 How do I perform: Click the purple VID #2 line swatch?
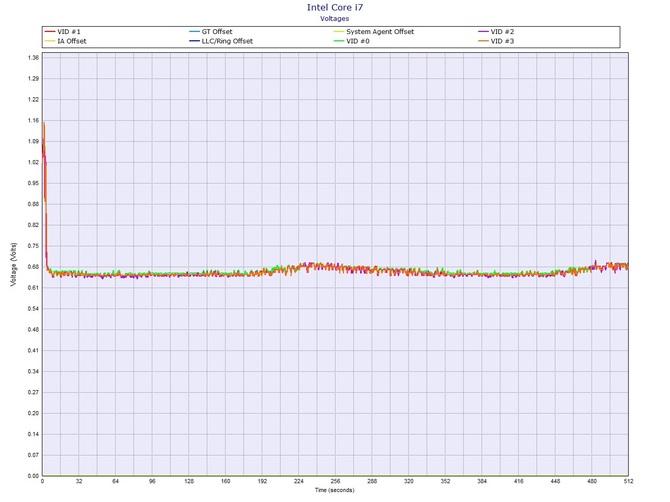click(484, 32)
